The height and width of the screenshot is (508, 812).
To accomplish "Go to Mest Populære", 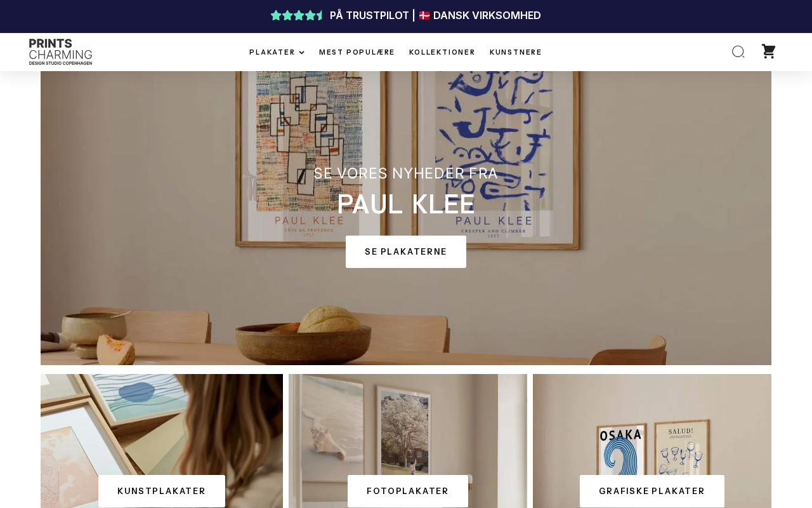I will [x=357, y=52].
